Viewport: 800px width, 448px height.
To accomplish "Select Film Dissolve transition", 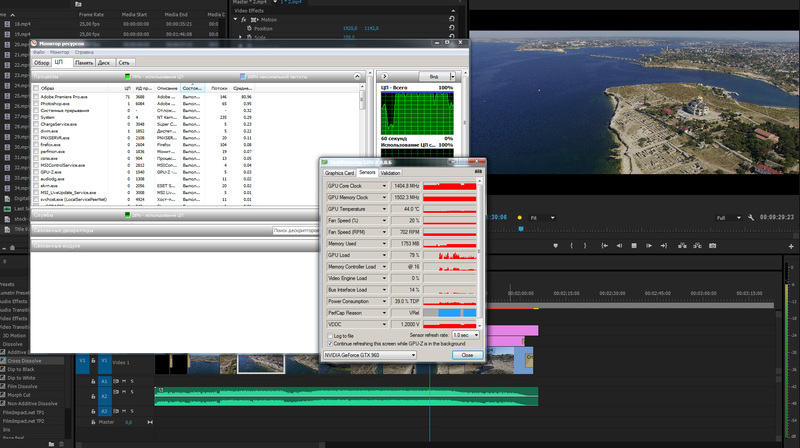I will 22,386.
